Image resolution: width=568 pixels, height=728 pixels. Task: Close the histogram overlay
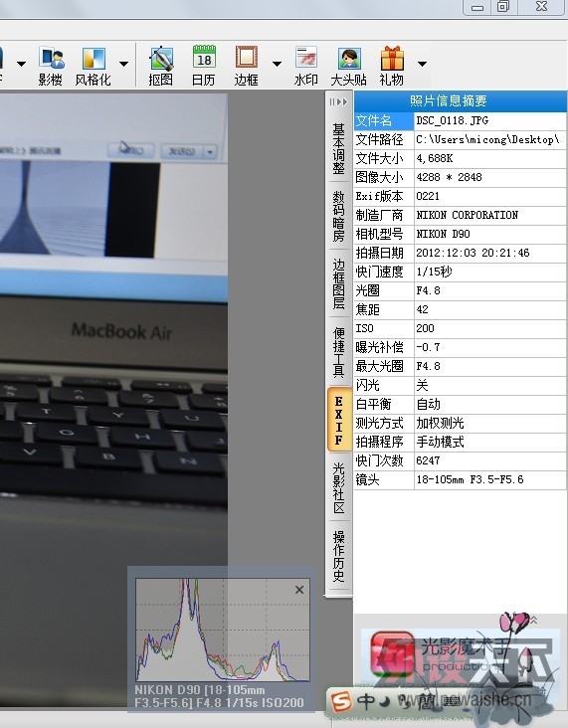[299, 590]
